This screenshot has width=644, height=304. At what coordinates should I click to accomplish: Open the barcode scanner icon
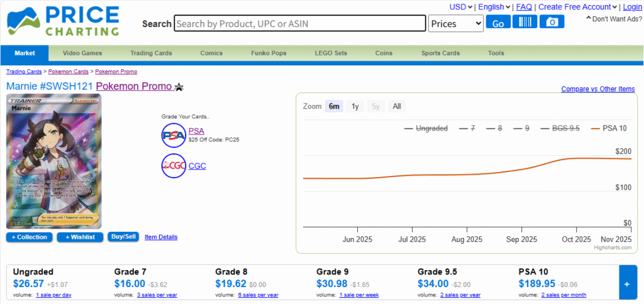pyautogui.click(x=525, y=22)
